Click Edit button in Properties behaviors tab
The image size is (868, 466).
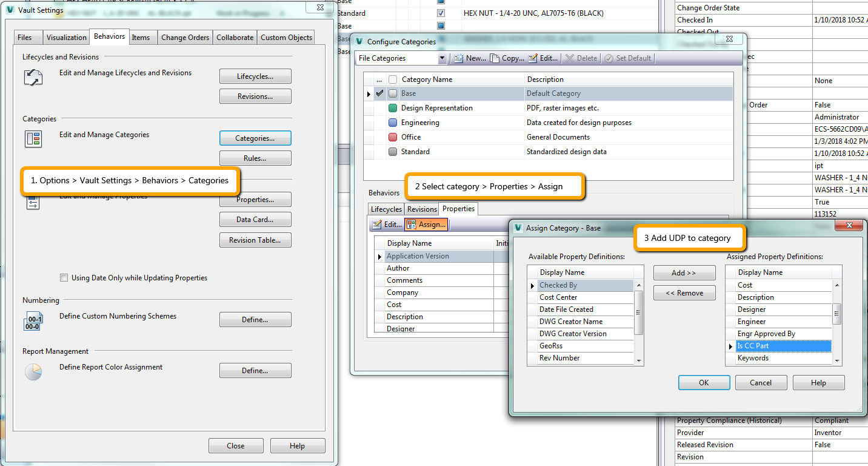(x=387, y=225)
